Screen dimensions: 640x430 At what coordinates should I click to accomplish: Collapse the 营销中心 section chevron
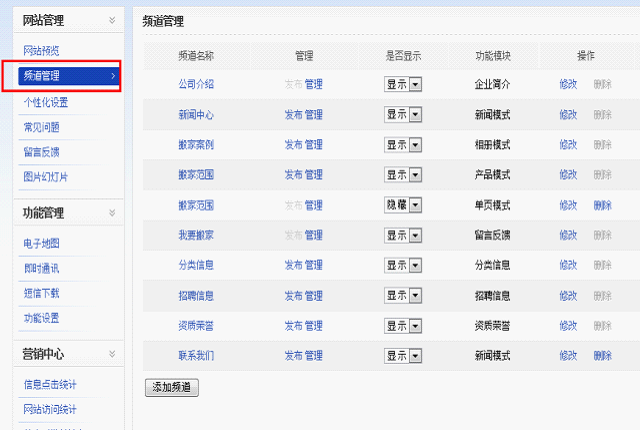[x=112, y=353]
